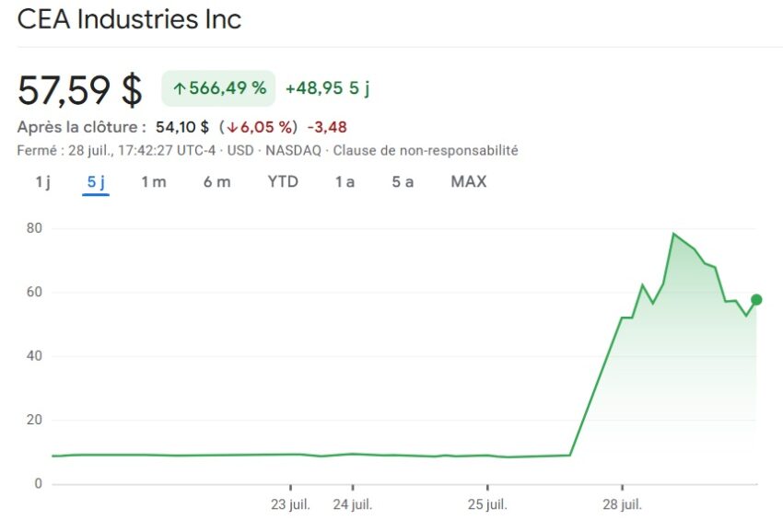Select the 5 j time range tab
This screenshot has width=783, height=532.
(x=96, y=181)
